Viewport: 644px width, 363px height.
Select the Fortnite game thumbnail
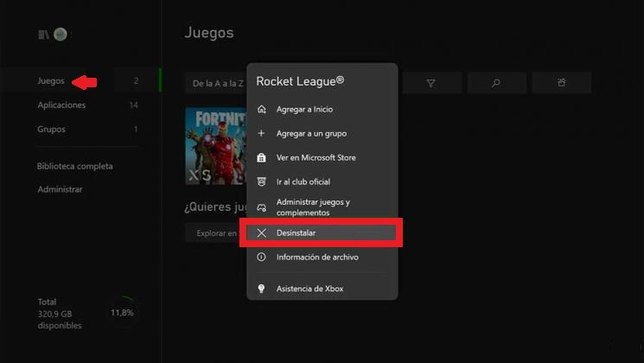tap(215, 146)
